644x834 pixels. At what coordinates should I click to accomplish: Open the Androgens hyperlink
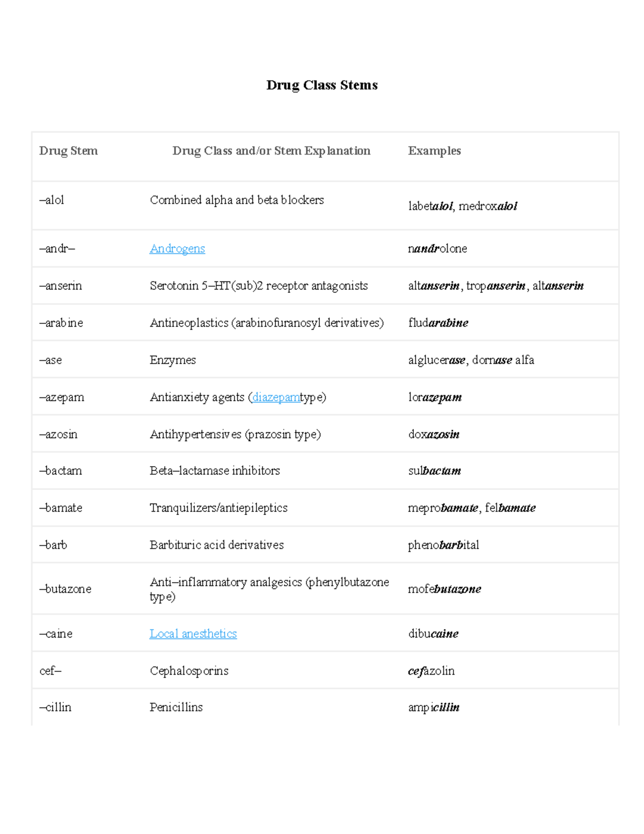(x=177, y=249)
